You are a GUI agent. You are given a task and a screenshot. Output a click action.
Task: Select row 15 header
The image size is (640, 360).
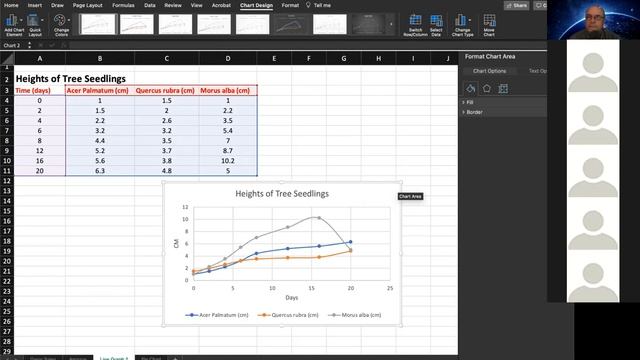pos(7,211)
